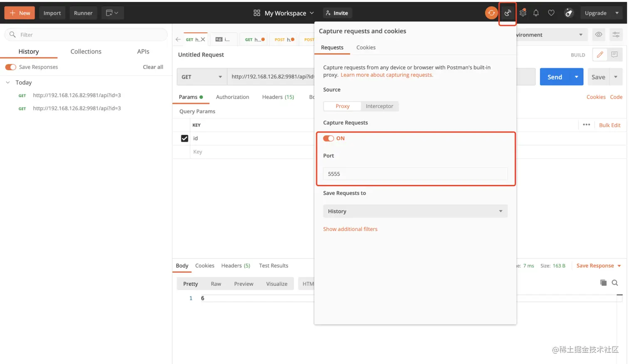Toggle Save Responses switch
Viewport: 629px width, 364px height.
pos(10,67)
